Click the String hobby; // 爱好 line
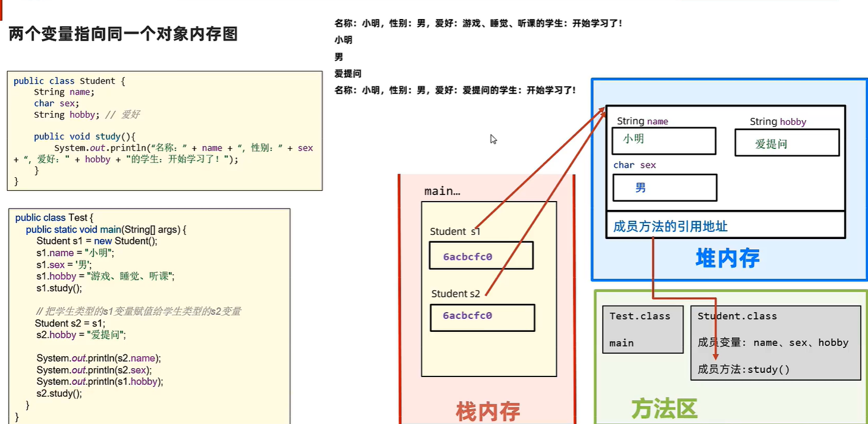The width and height of the screenshot is (868, 424). point(87,115)
